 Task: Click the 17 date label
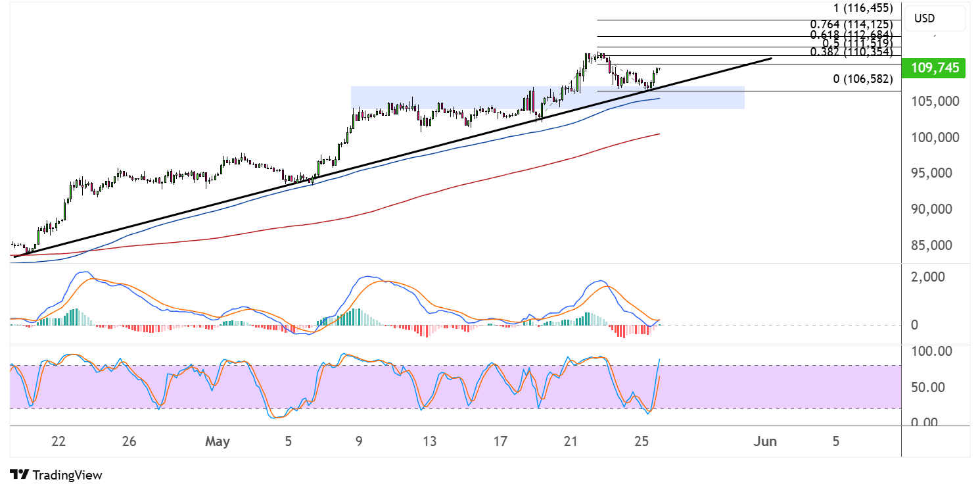500,441
